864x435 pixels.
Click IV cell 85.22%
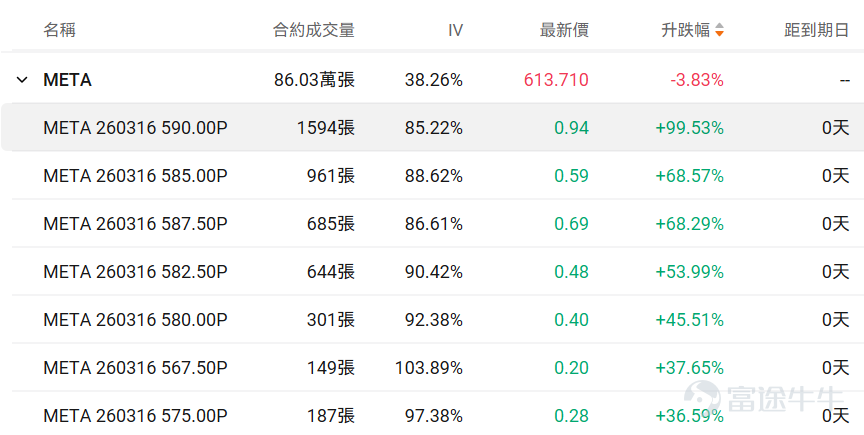tap(434, 128)
